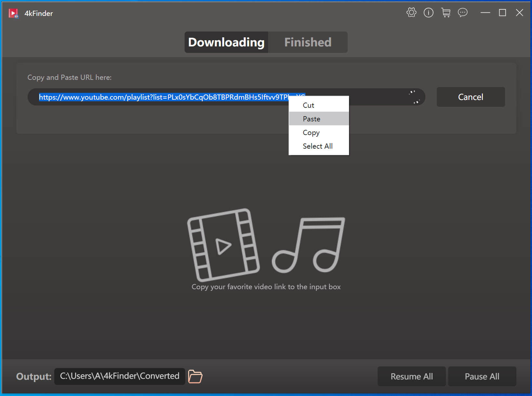The image size is (532, 396).
Task: Click the Pause All button
Action: (x=482, y=377)
